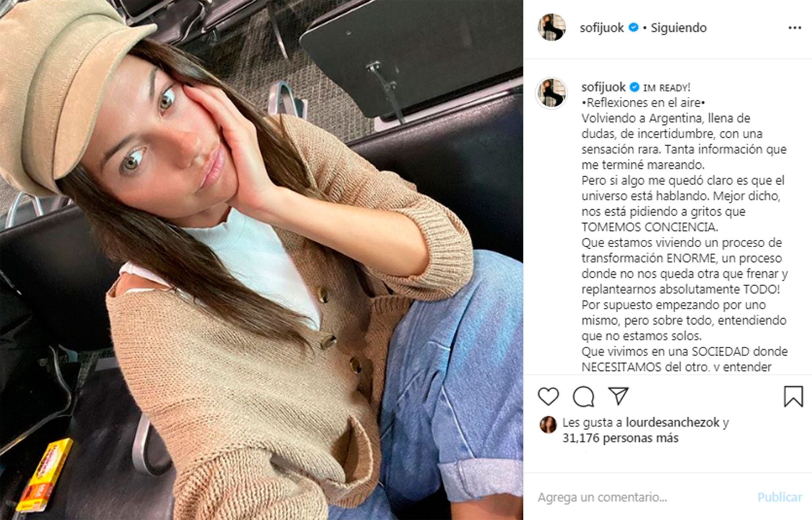The image size is (812, 520).
Task: Click the verified badge beside header sofijuok
Action: pos(633,27)
